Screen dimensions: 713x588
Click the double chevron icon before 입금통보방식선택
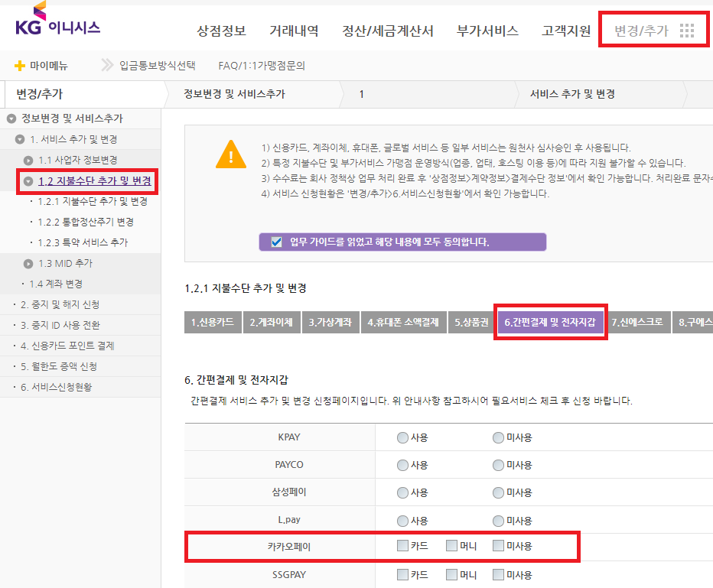107,65
